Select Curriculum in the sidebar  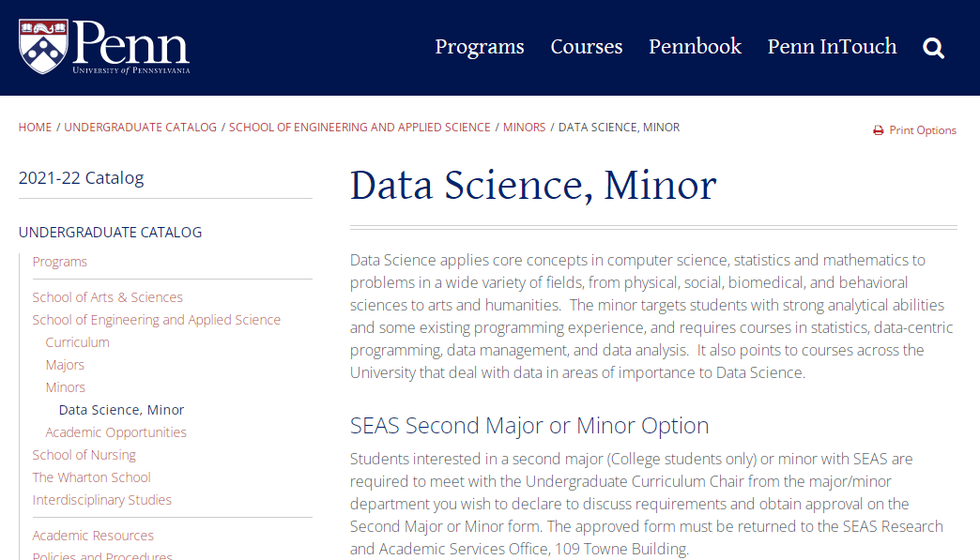coord(78,342)
